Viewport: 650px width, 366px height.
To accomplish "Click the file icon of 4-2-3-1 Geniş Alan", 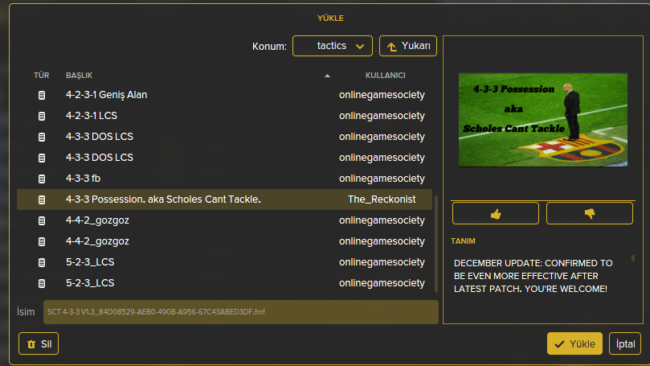I will click(41, 95).
